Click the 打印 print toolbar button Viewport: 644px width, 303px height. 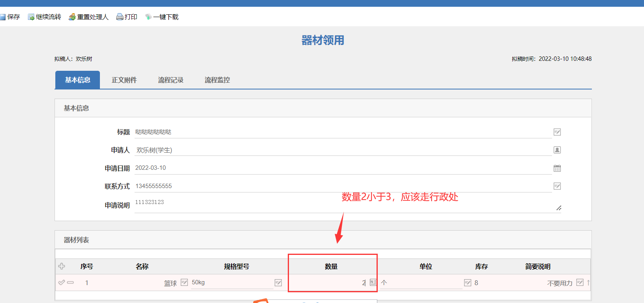coord(127,17)
